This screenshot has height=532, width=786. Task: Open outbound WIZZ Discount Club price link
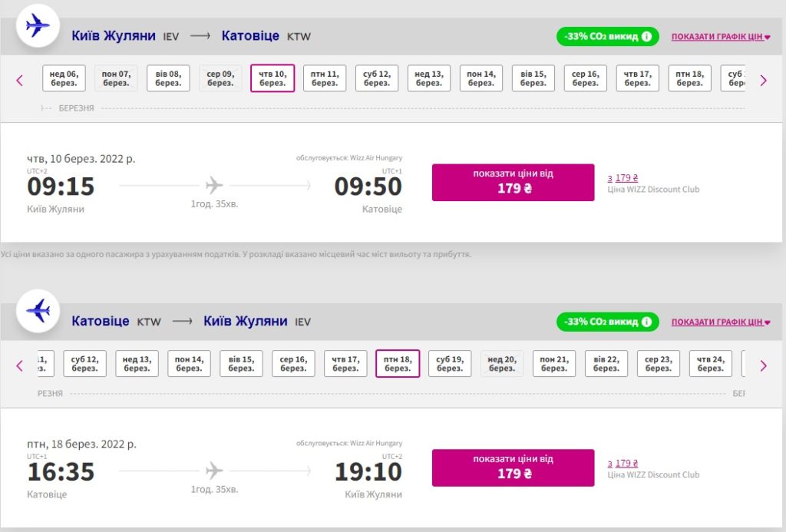click(626, 178)
